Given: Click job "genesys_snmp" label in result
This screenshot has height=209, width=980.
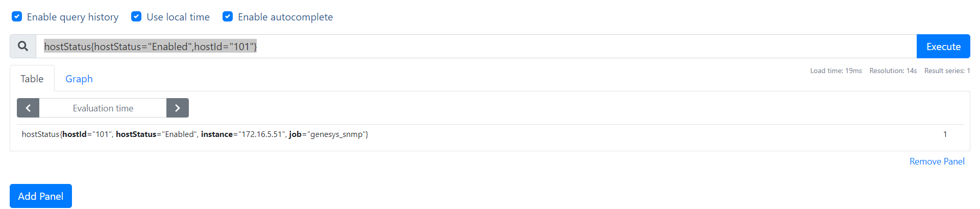Looking at the screenshot, I should [327, 134].
